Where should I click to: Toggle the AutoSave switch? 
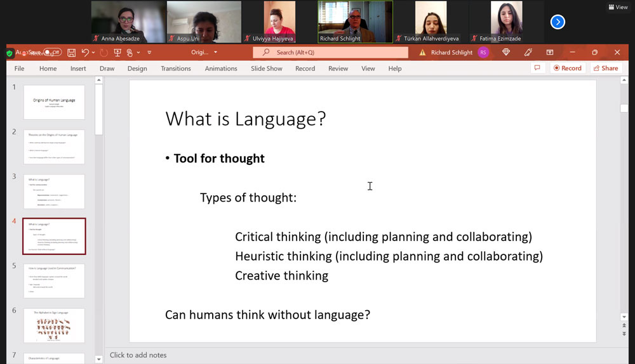(52, 53)
